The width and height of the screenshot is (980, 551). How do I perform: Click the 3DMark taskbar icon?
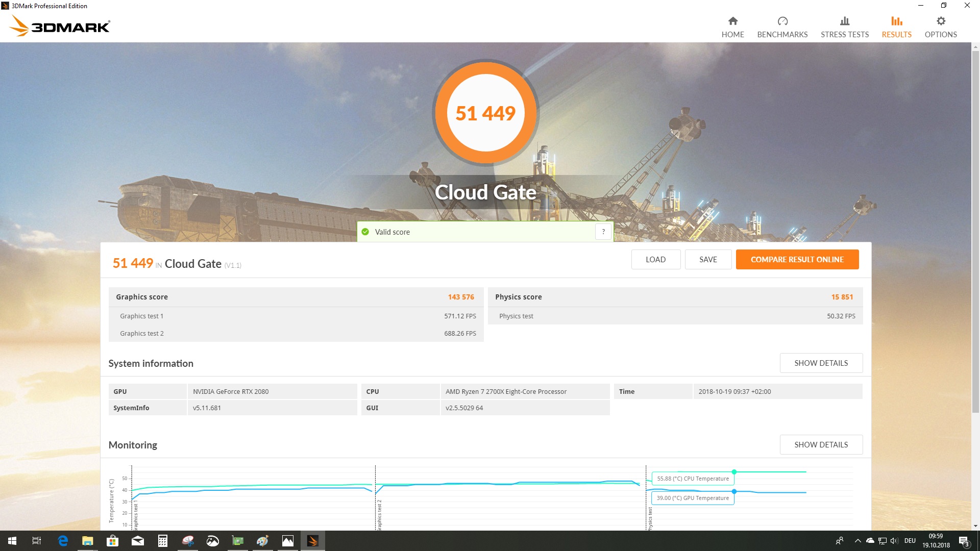pos(312,541)
